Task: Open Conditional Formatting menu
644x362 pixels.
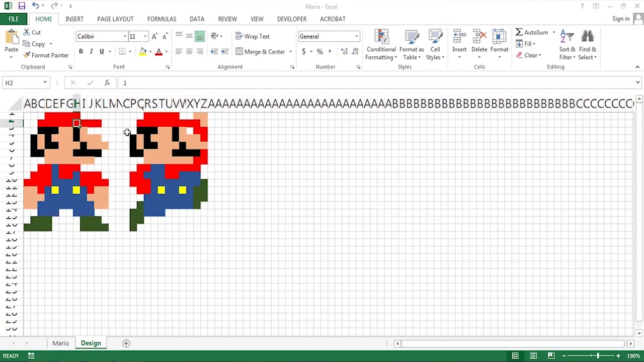Action: tap(381, 45)
